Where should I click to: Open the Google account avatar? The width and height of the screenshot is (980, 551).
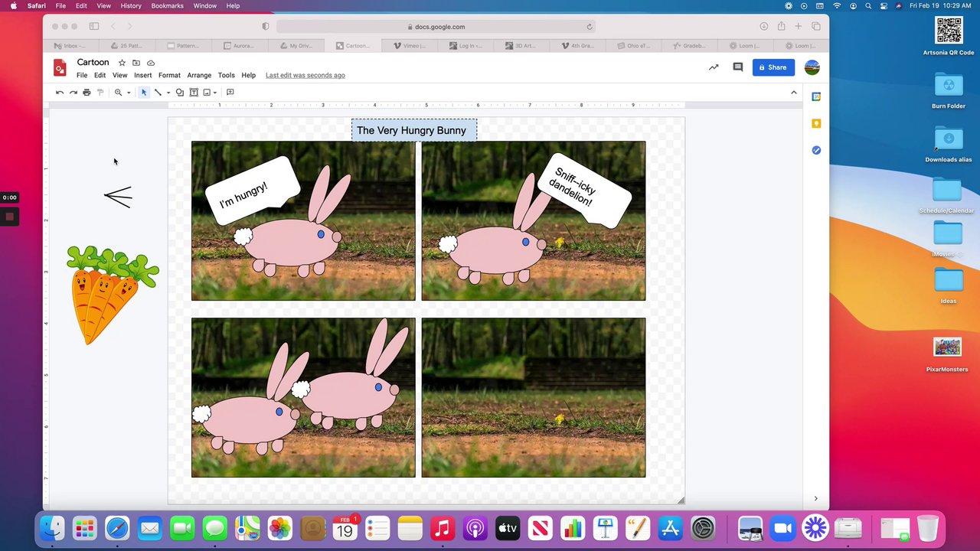812,67
